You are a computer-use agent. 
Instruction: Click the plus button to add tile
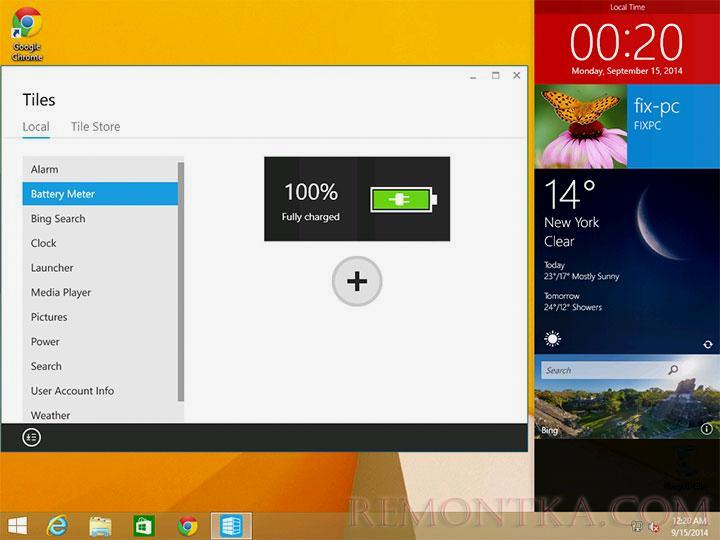point(357,282)
